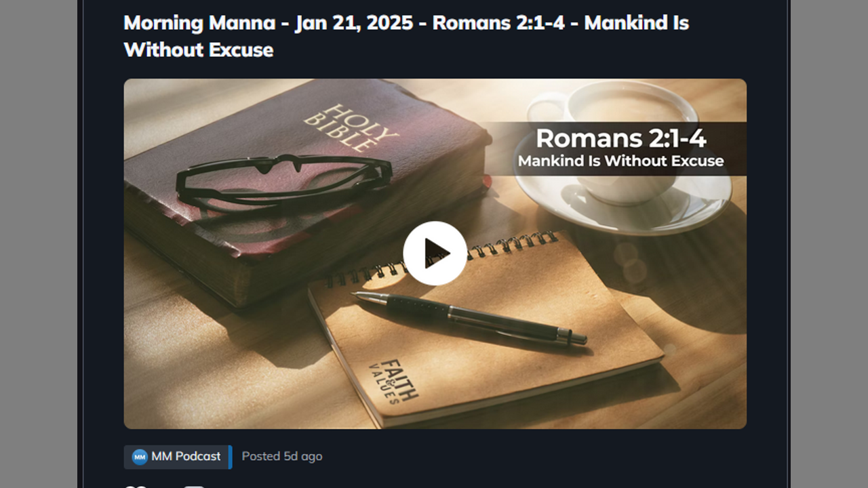Click the eyeglasses on the Bible
868x488 pixels.
coord(283,178)
